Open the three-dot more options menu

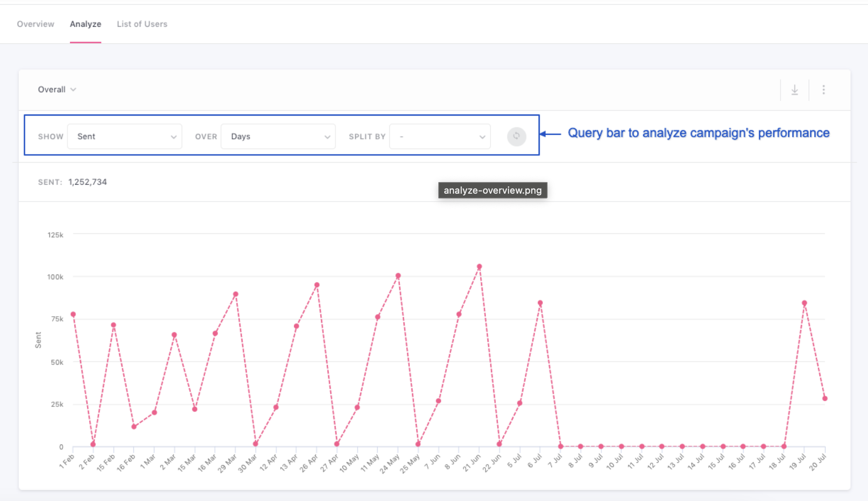coord(823,90)
